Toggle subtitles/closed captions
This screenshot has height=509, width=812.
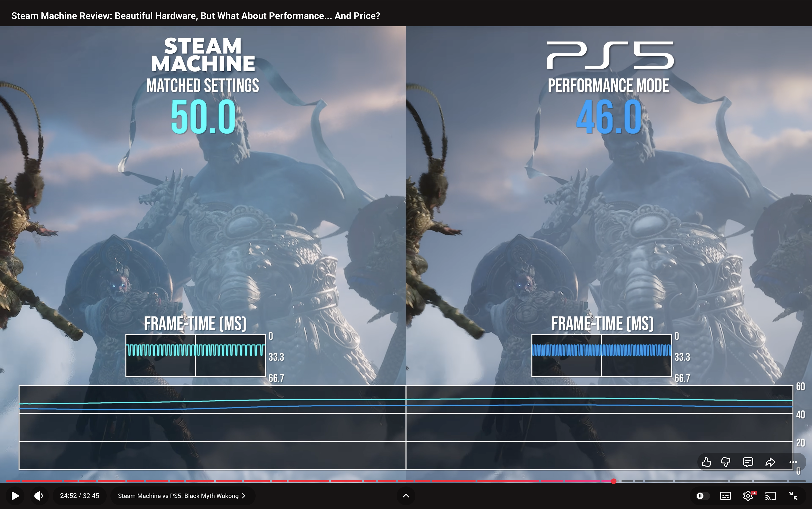[725, 496]
